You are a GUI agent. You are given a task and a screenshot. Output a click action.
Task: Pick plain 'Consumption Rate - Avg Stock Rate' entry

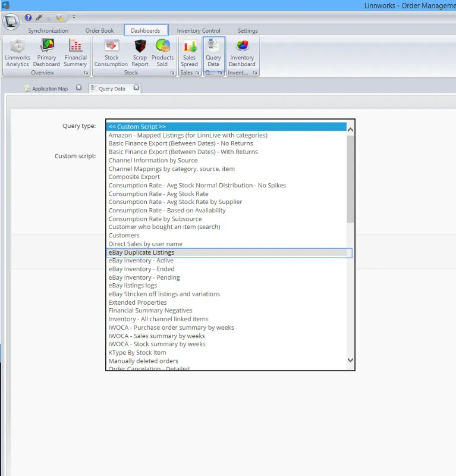click(x=227, y=194)
